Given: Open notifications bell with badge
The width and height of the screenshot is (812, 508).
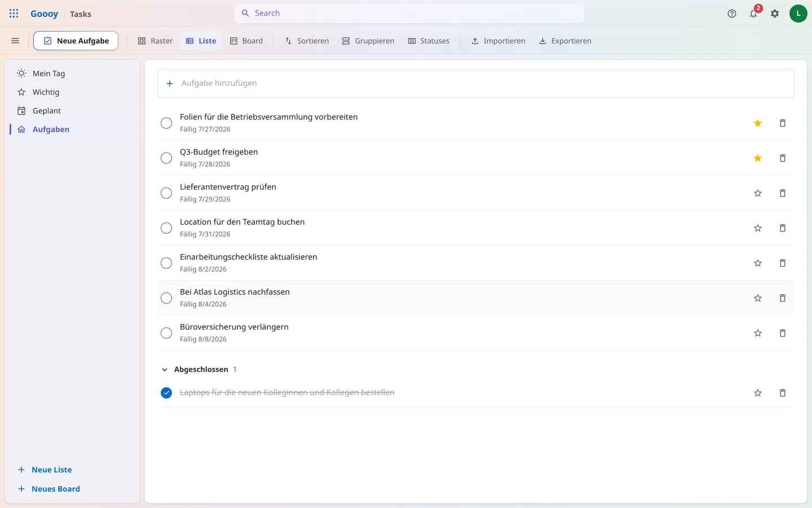Looking at the screenshot, I should (x=753, y=14).
